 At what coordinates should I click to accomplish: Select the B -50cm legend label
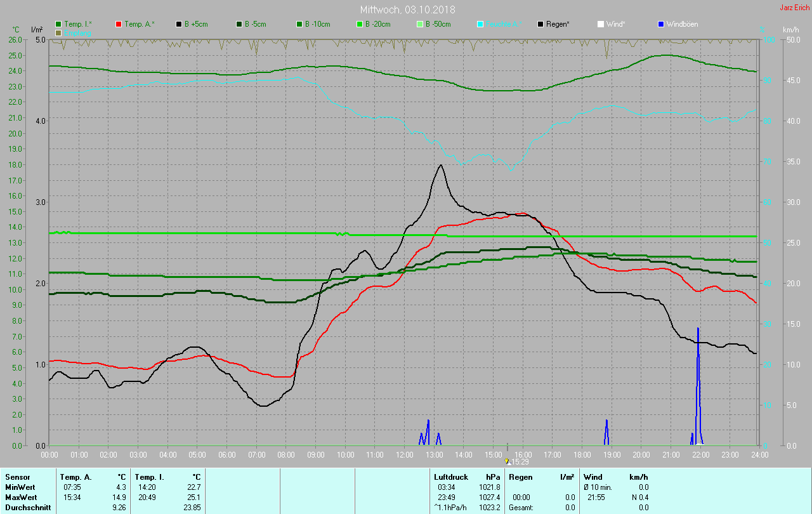pyautogui.click(x=438, y=24)
